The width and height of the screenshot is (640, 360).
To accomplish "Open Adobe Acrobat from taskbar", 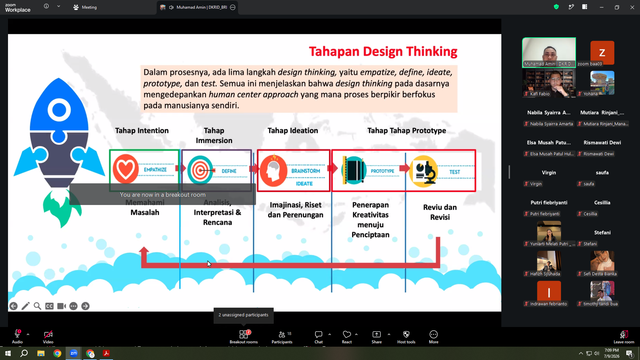I will (x=107, y=353).
